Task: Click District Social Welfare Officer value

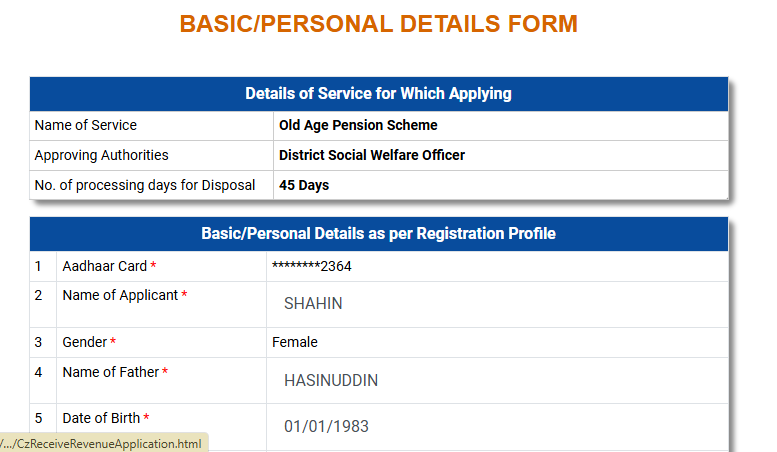Action: 372,155
